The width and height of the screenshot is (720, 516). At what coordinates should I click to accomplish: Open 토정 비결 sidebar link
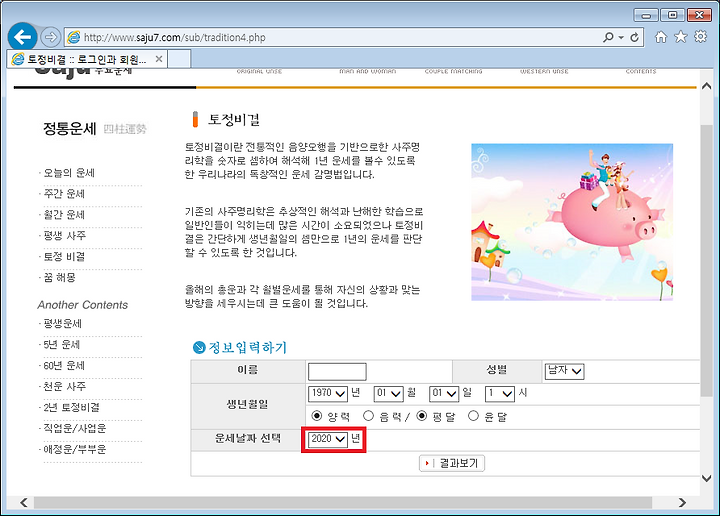point(64,257)
